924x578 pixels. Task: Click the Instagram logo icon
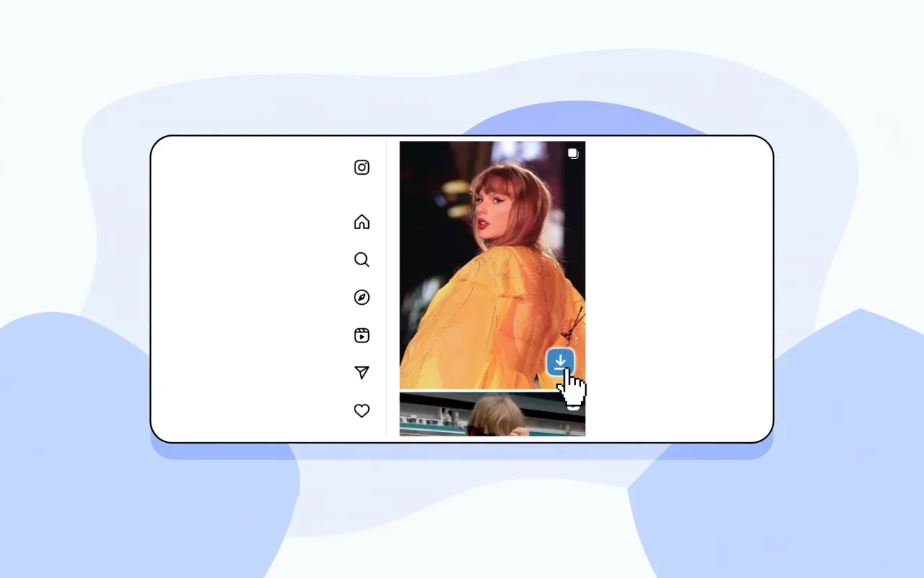coord(362,168)
